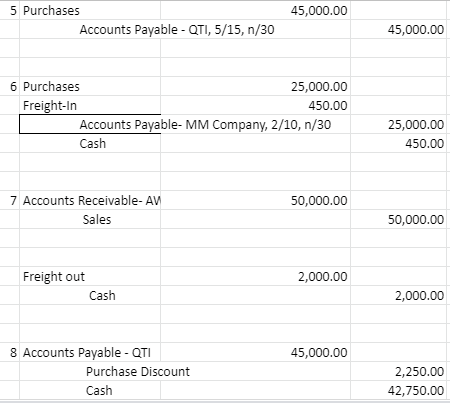
Task: Click the 42,750.00 Cash credit
Action: pyautogui.click(x=398, y=390)
